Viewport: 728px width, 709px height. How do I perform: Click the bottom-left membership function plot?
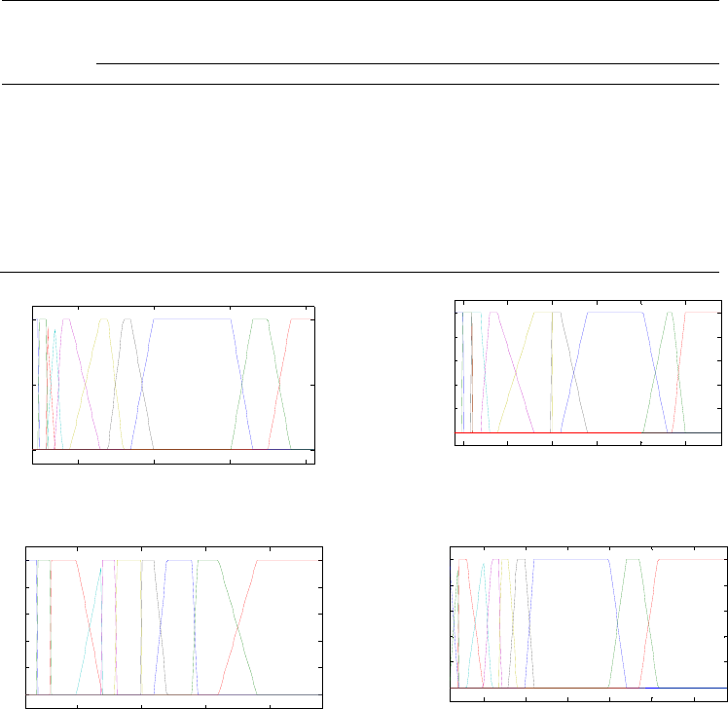click(173, 626)
